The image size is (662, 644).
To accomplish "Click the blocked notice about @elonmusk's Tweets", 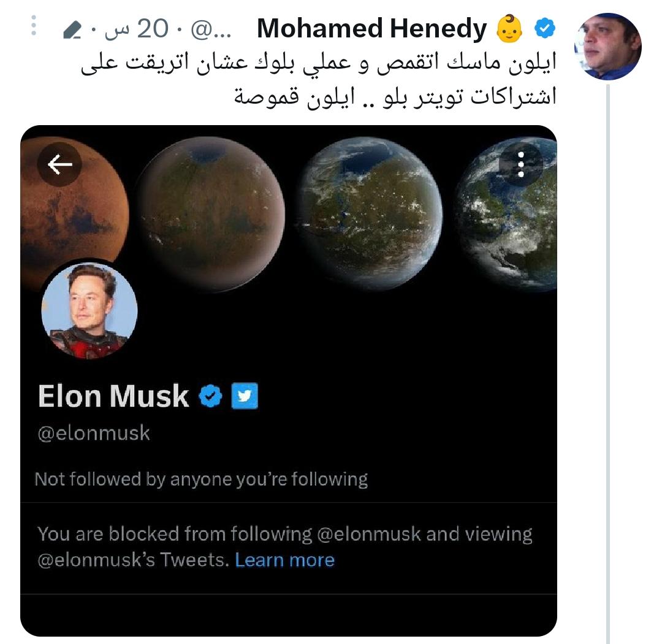I will pyautogui.click(x=285, y=546).
